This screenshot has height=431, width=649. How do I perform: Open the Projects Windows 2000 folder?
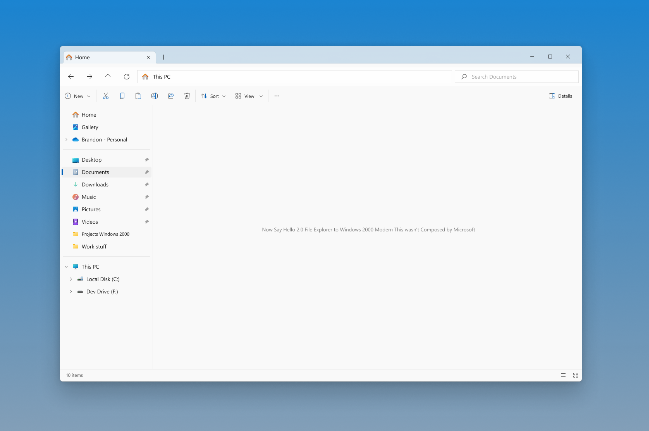106,234
